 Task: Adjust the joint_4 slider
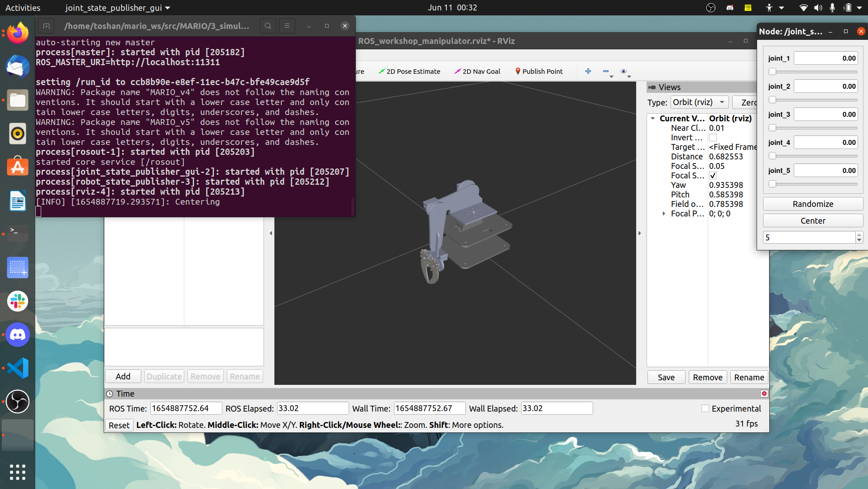[x=813, y=156]
